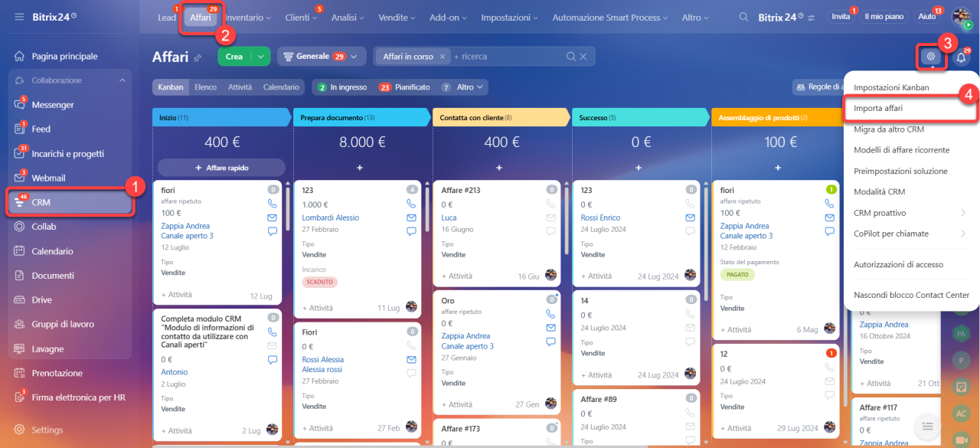
Task: Click the Invita button
Action: (x=841, y=17)
